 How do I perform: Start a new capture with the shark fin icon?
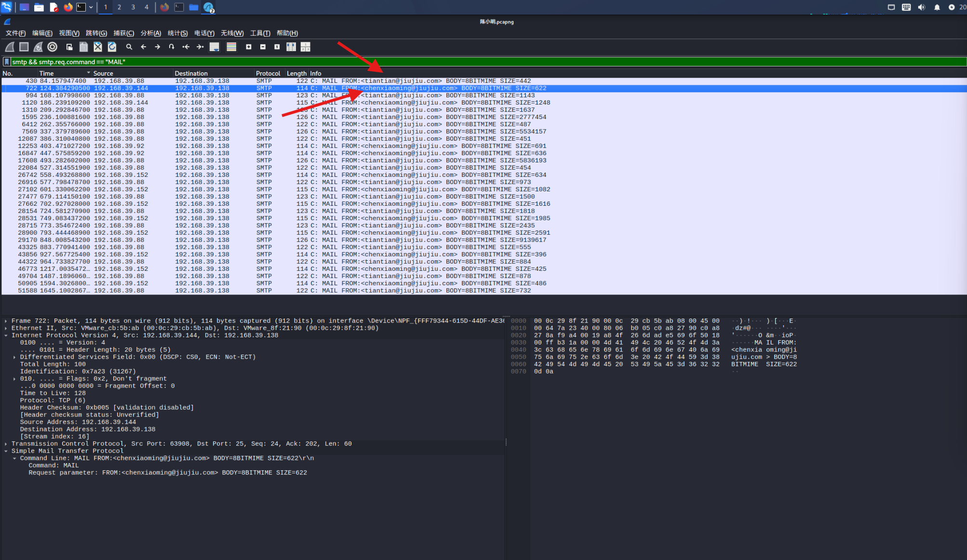click(10, 47)
